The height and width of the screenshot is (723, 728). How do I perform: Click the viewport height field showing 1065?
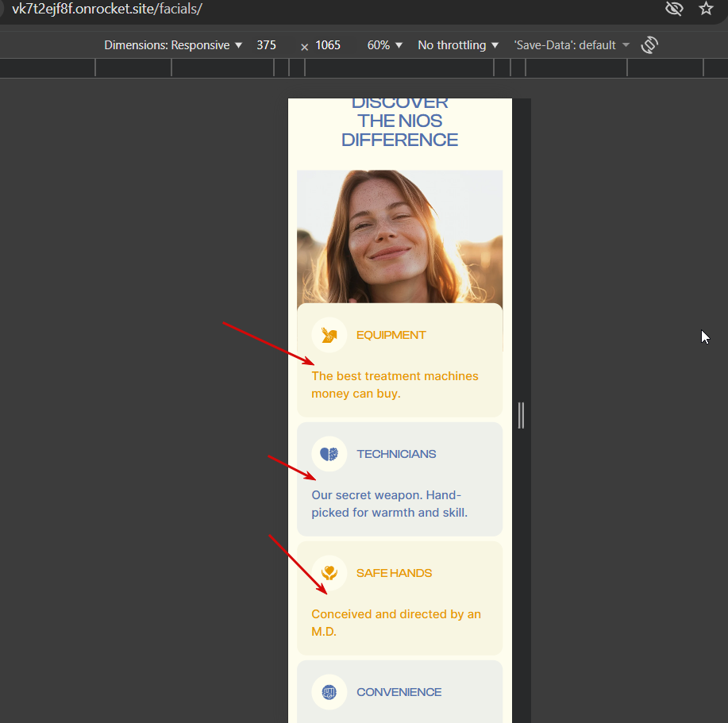click(328, 45)
